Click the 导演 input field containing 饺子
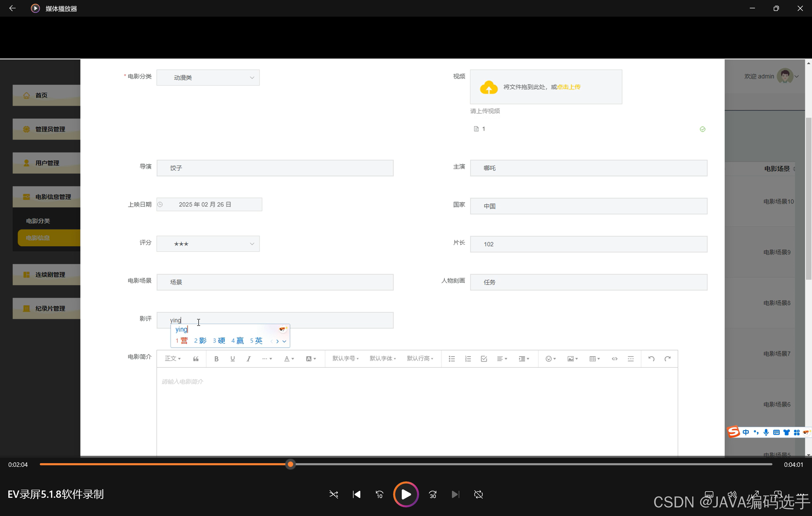812x516 pixels. (275, 168)
